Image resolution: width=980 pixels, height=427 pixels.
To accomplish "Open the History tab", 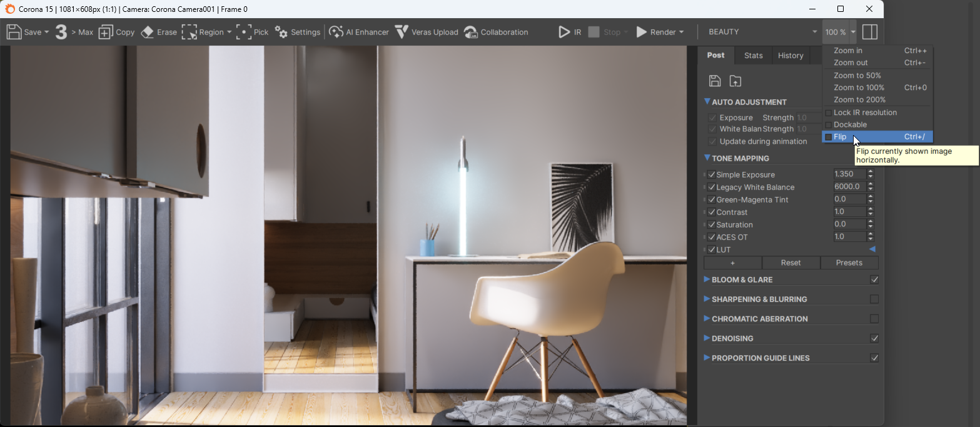I will 791,56.
